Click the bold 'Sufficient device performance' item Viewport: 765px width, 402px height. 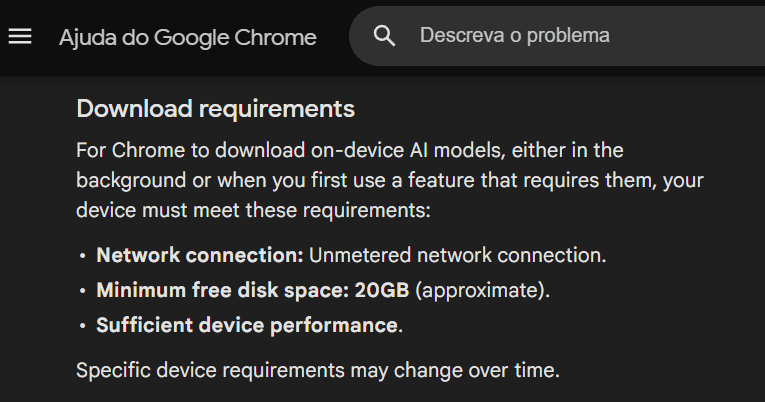(247, 325)
